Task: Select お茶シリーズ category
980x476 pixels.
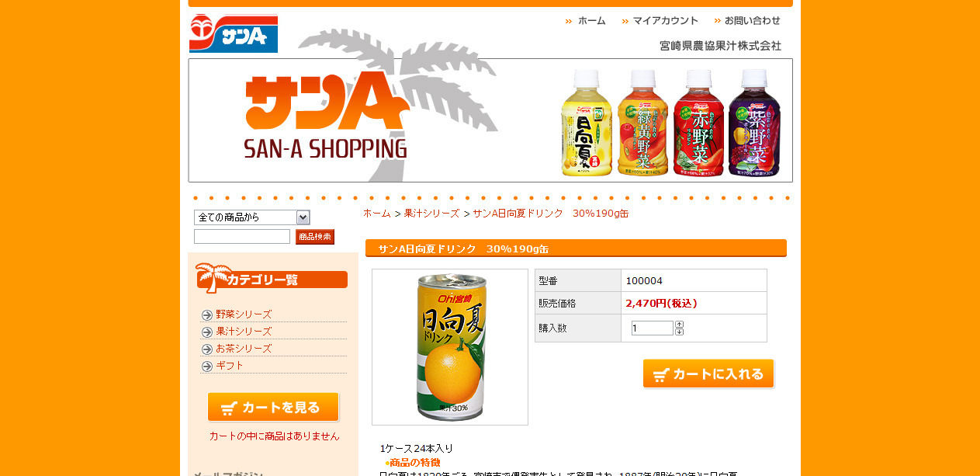Action: pos(244,349)
